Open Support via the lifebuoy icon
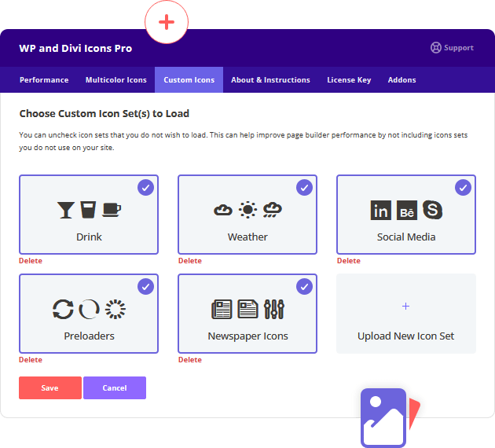Viewport: 495px width, 448px height. tap(436, 48)
